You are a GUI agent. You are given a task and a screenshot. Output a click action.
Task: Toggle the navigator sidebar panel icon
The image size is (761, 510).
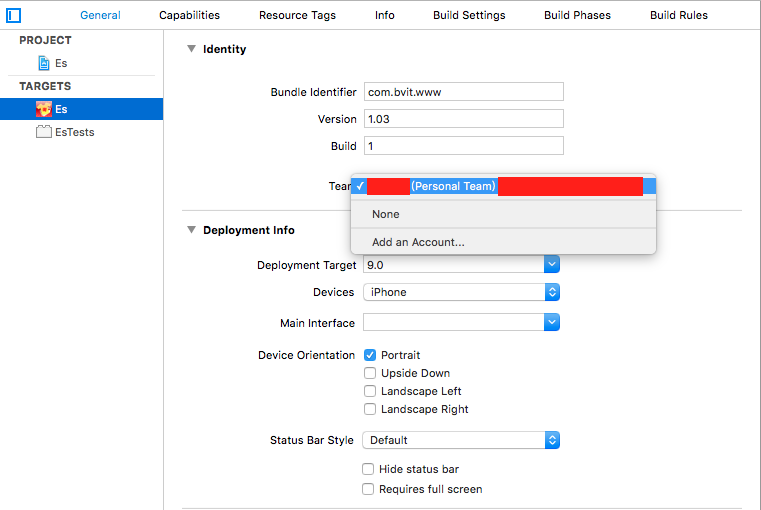click(14, 15)
